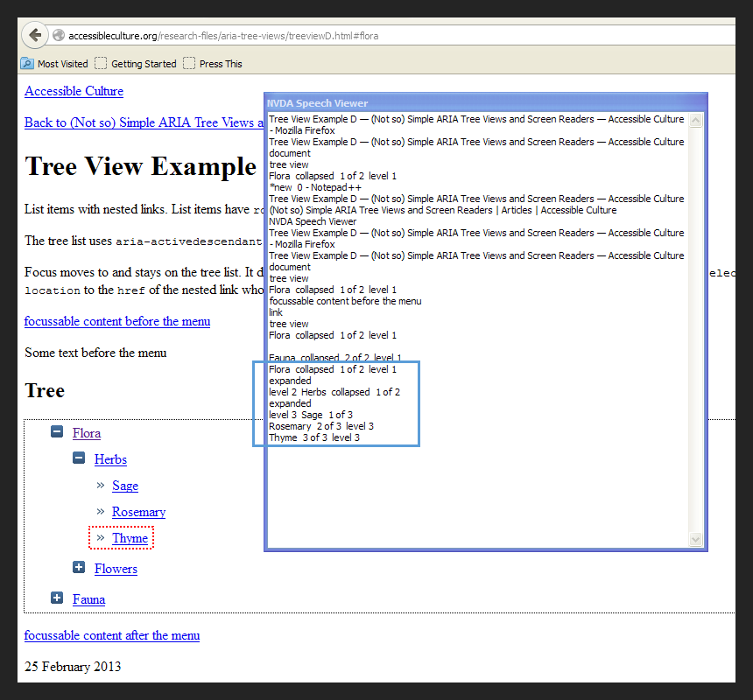The width and height of the screenshot is (753, 700).
Task: Click the globe site identity icon
Action: [59, 36]
